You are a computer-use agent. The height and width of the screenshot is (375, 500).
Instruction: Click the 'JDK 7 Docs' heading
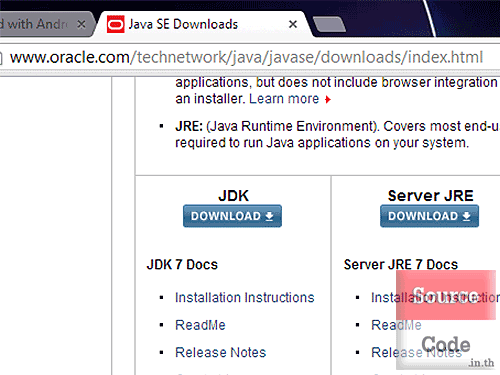pos(182,265)
